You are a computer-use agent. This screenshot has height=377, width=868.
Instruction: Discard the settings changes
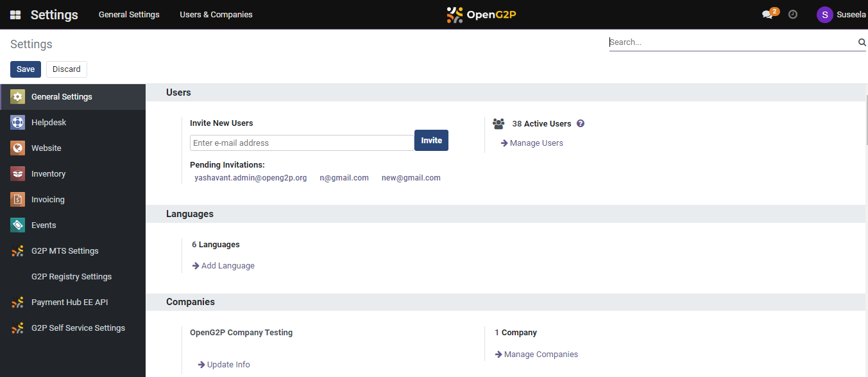[67, 69]
